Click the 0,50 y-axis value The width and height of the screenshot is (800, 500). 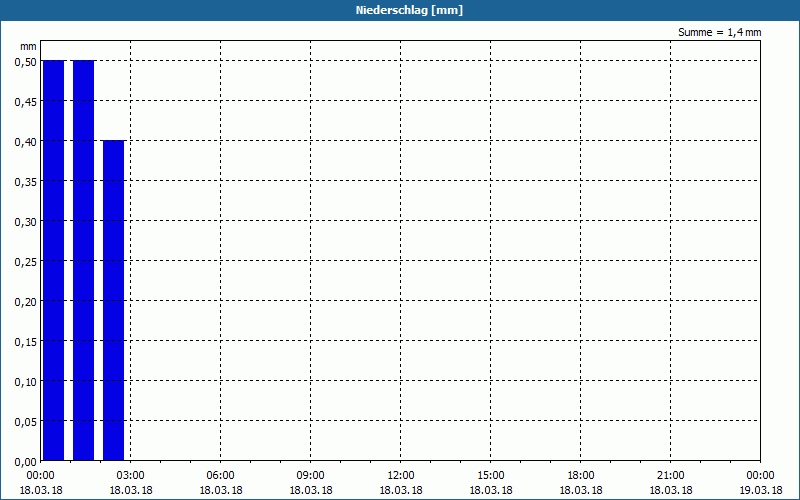(x=26, y=62)
